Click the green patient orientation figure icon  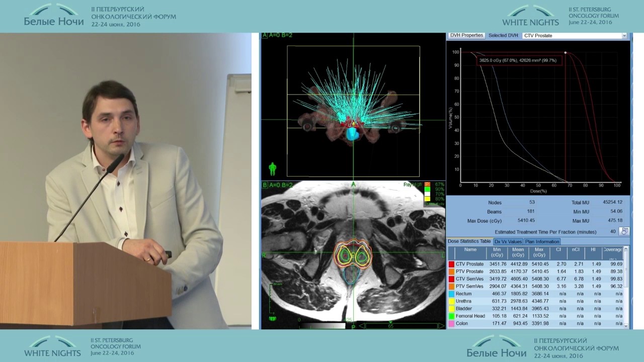point(272,169)
